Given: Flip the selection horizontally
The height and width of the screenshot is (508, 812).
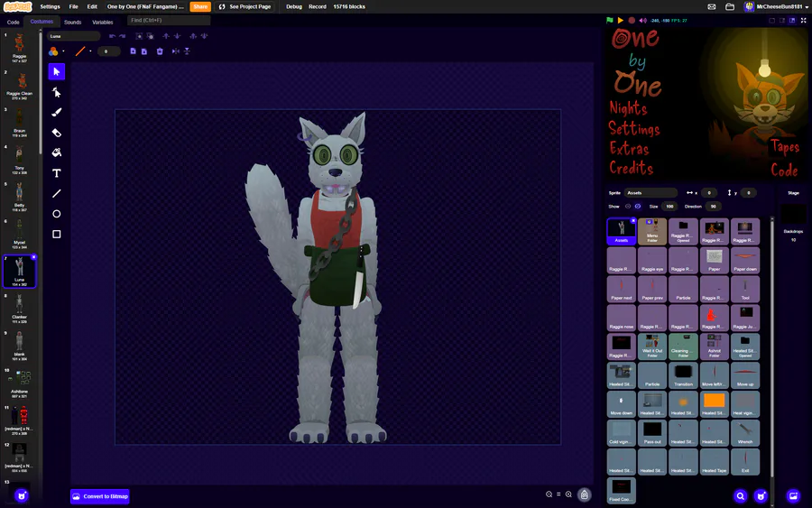Looking at the screenshot, I should click(x=176, y=51).
